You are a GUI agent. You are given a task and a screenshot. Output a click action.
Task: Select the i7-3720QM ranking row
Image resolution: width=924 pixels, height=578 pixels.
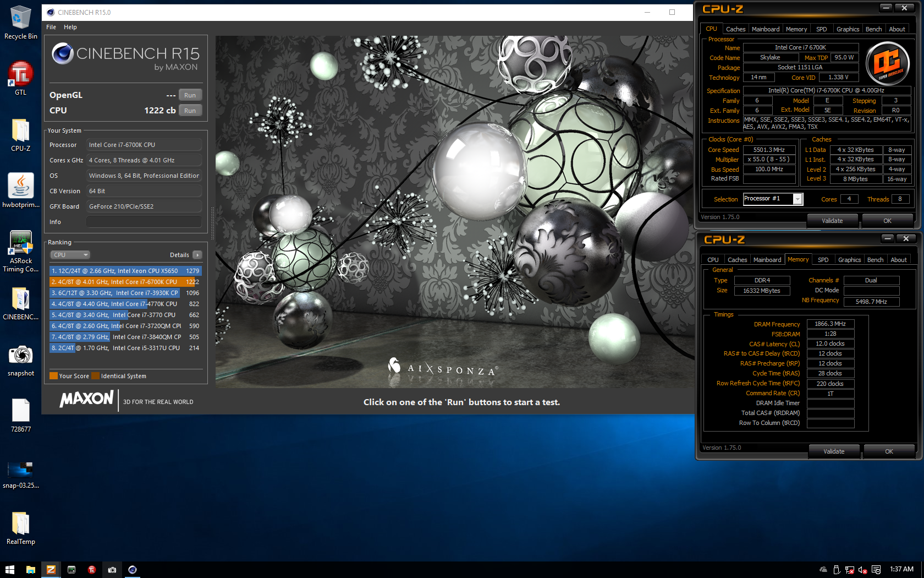[125, 326]
